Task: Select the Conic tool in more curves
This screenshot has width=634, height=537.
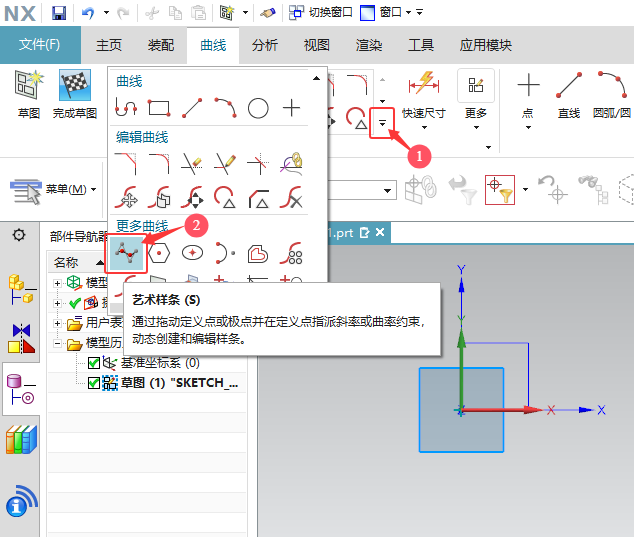Action: (225, 254)
